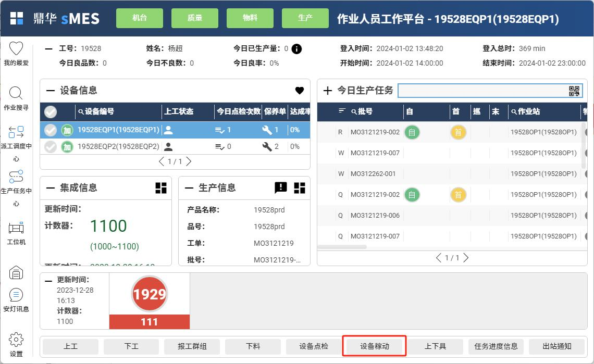Click grid layout icon in 生产信息 panel
The width and height of the screenshot is (594, 364).
point(300,188)
